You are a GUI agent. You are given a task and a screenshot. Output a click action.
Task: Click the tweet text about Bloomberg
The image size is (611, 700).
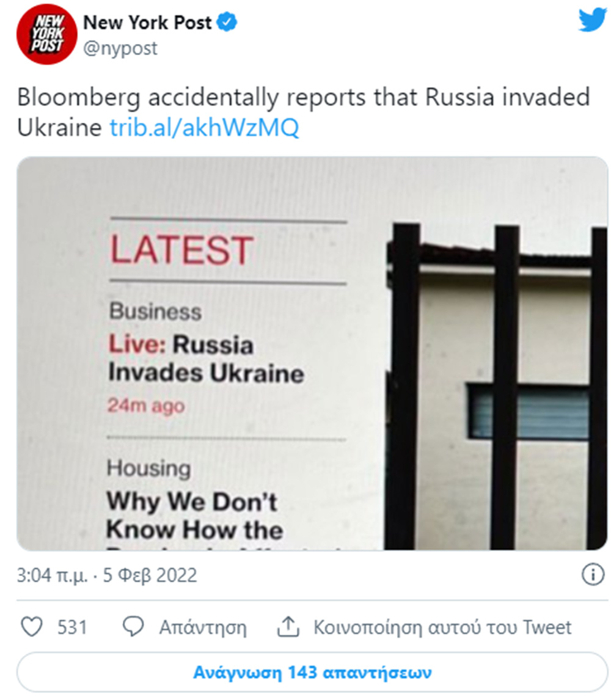tap(302, 98)
